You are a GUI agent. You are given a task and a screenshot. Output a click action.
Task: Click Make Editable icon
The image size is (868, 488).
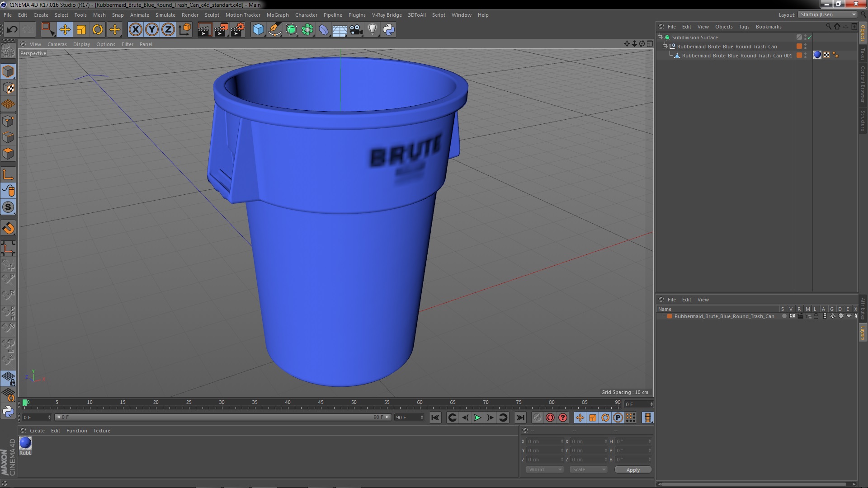8,51
